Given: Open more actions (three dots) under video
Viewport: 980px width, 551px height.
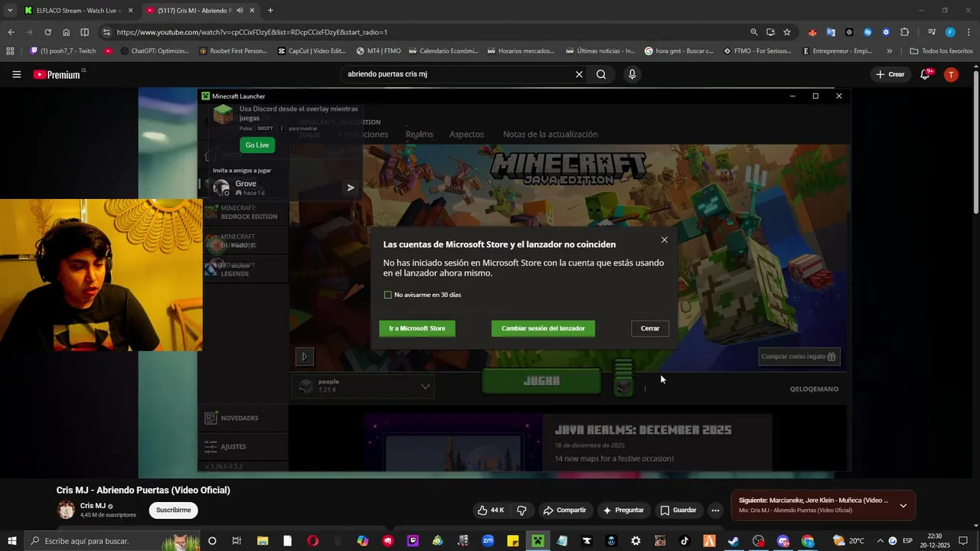Looking at the screenshot, I should [x=715, y=510].
